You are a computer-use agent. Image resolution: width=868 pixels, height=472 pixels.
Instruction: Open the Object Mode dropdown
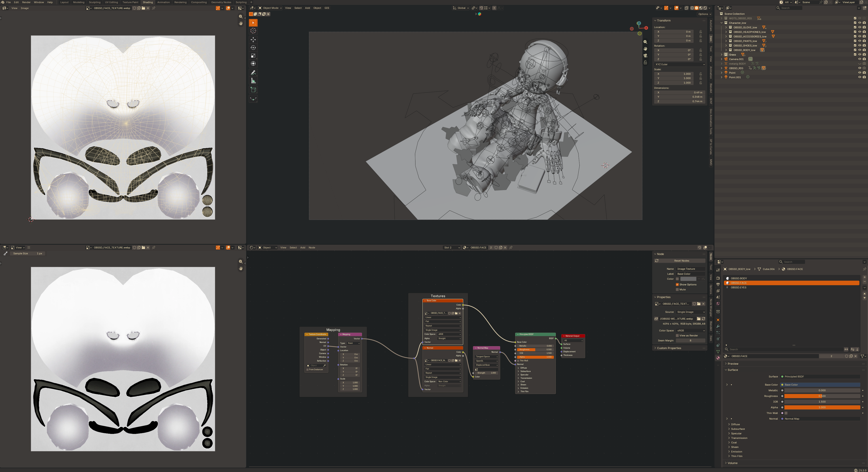[x=270, y=8]
